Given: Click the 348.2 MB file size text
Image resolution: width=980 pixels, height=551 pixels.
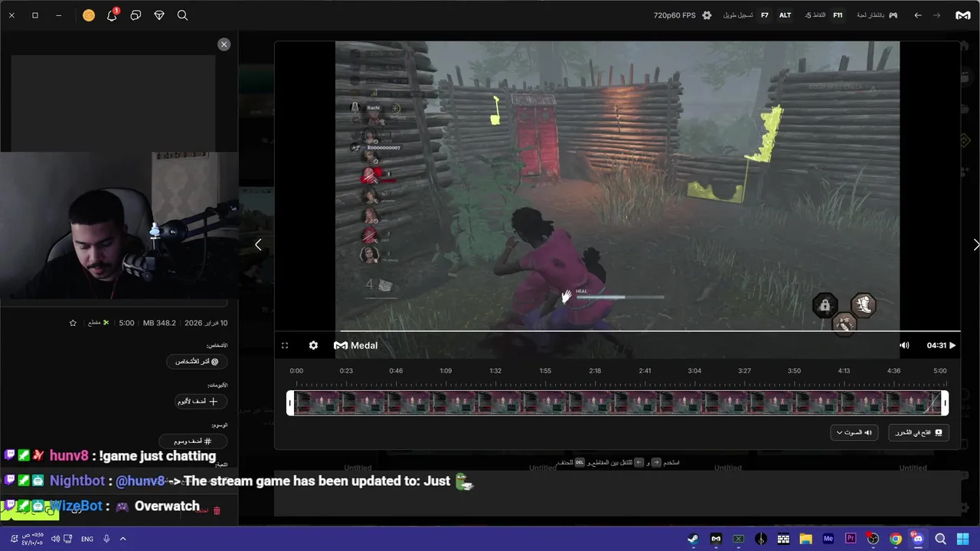Looking at the screenshot, I should [x=159, y=323].
